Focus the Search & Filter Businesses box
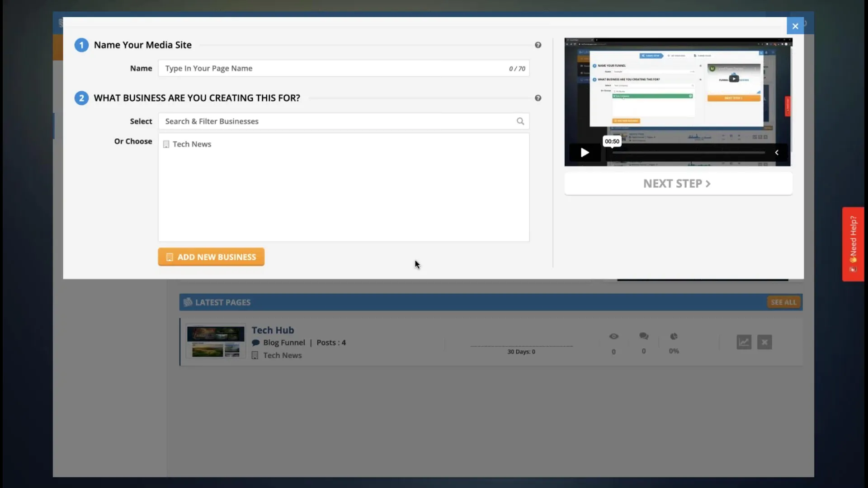868x488 pixels. click(x=339, y=121)
